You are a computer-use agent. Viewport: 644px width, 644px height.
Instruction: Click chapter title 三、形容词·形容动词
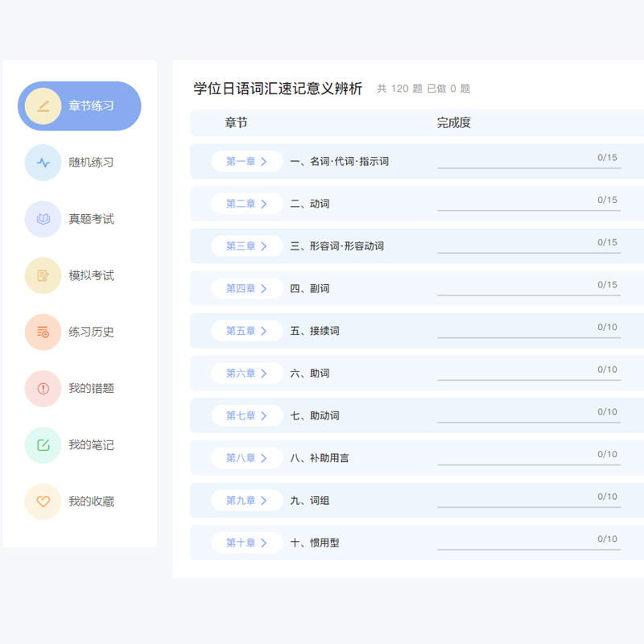tap(336, 246)
